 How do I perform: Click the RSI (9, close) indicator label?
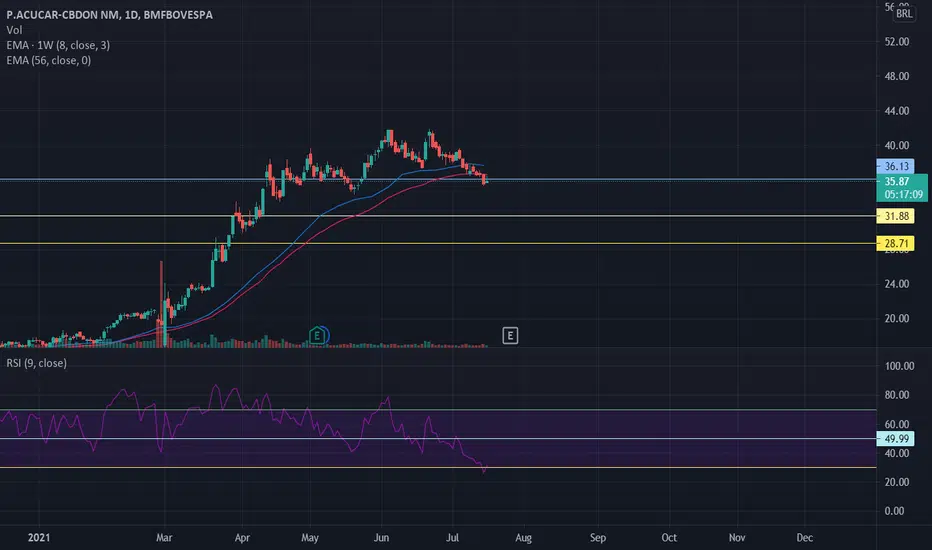37,363
